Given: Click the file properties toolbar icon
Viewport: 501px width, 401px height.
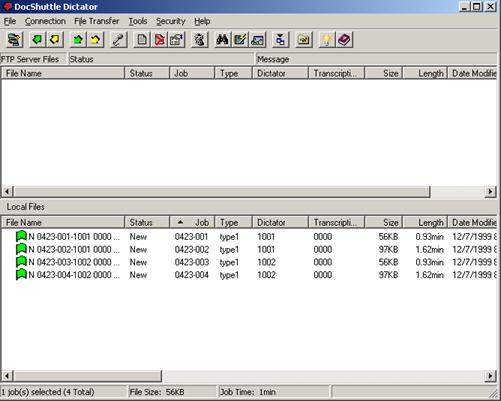Looking at the screenshot, I should (177, 40).
